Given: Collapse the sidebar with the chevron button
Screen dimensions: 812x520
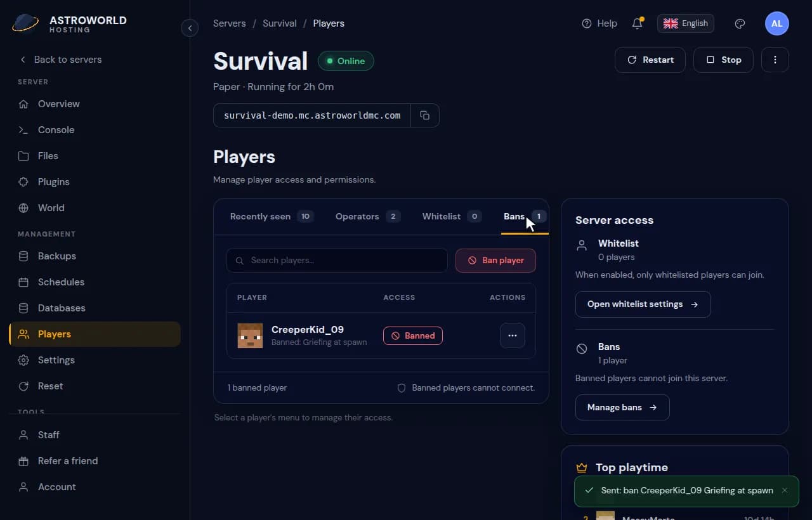Looking at the screenshot, I should pos(190,28).
